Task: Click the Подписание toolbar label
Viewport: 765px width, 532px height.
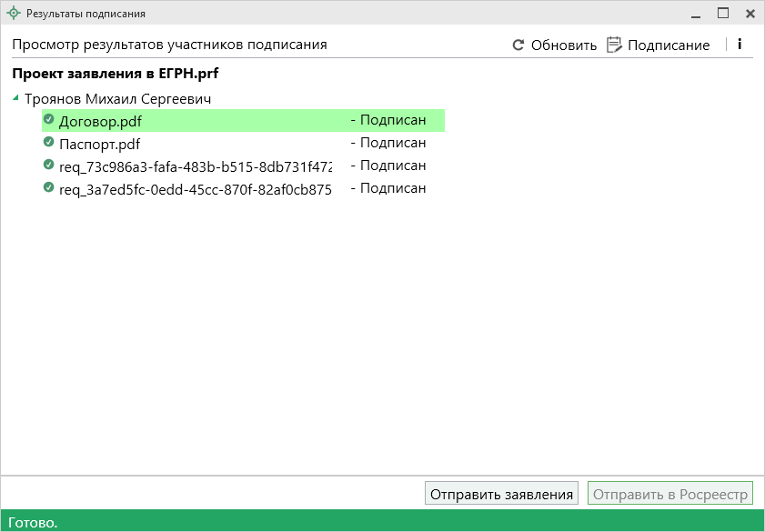Action: [669, 45]
